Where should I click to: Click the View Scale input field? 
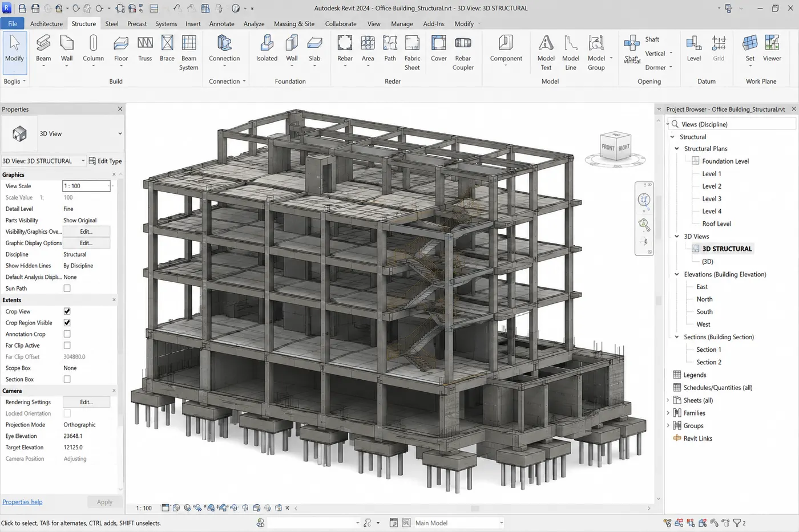(86, 186)
